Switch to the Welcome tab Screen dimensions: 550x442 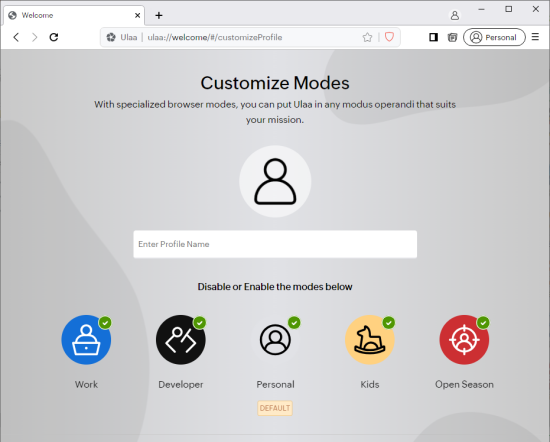pyautogui.click(x=74, y=15)
